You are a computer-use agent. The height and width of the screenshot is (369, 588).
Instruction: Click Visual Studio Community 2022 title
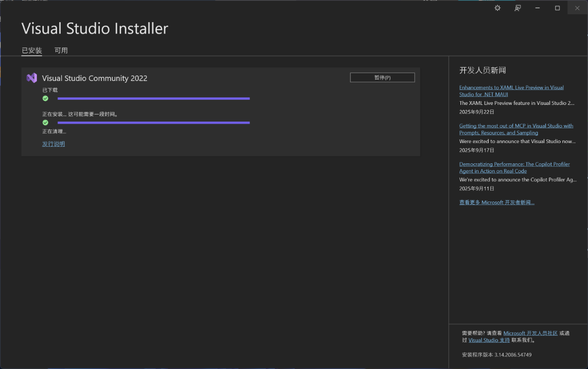pyautogui.click(x=94, y=78)
